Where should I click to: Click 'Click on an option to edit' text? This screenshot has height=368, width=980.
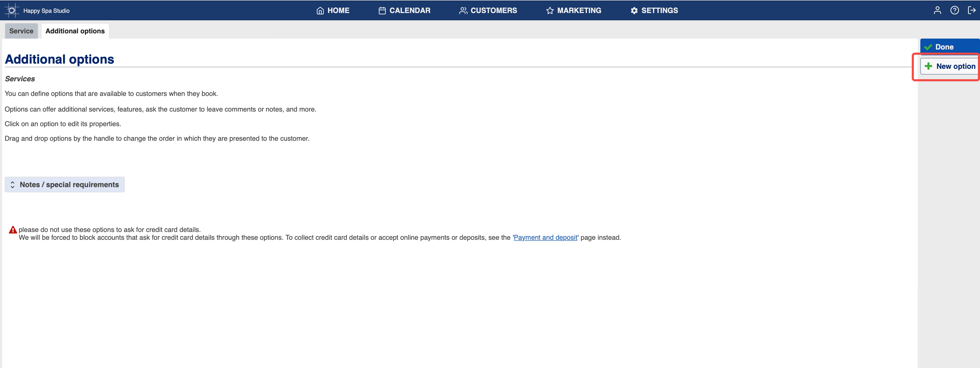[63, 124]
